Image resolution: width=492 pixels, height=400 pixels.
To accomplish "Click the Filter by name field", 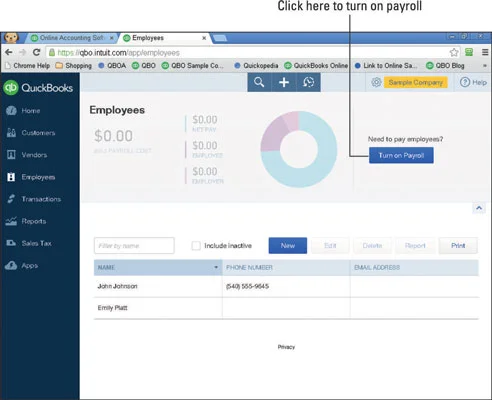I will coord(134,246).
